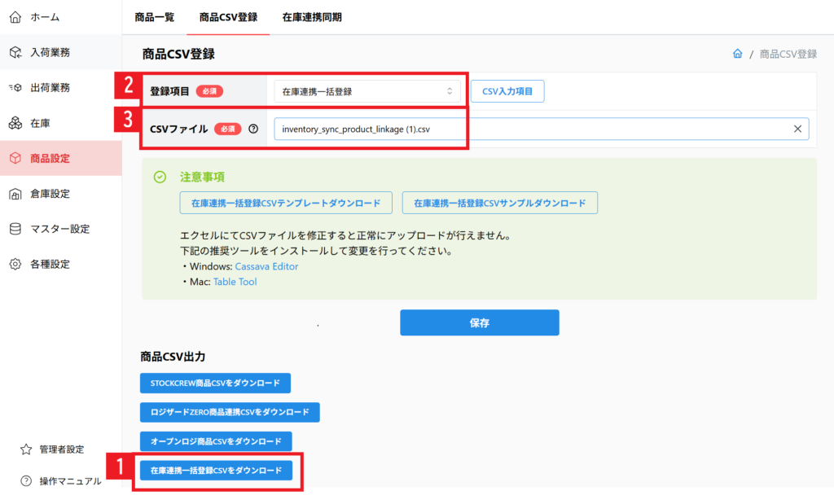Open マスター設定 database icon

coord(15,229)
